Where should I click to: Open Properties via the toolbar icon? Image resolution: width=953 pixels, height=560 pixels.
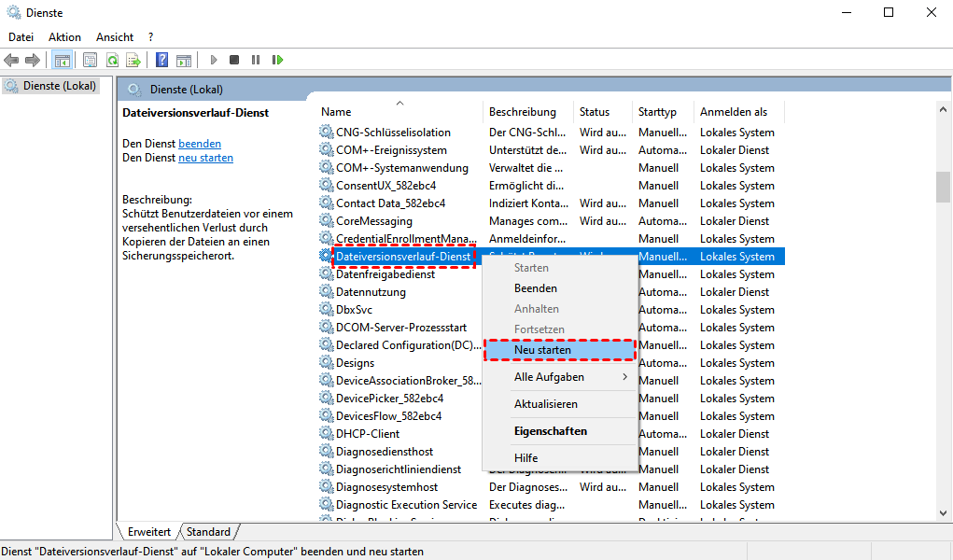90,60
